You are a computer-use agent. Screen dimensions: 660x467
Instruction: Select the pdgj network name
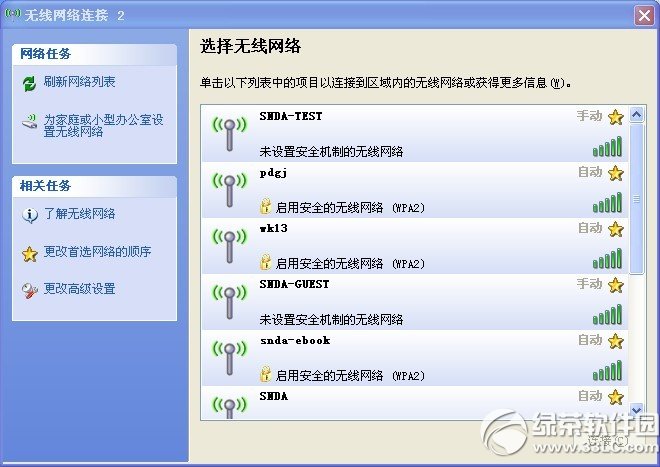click(x=273, y=173)
